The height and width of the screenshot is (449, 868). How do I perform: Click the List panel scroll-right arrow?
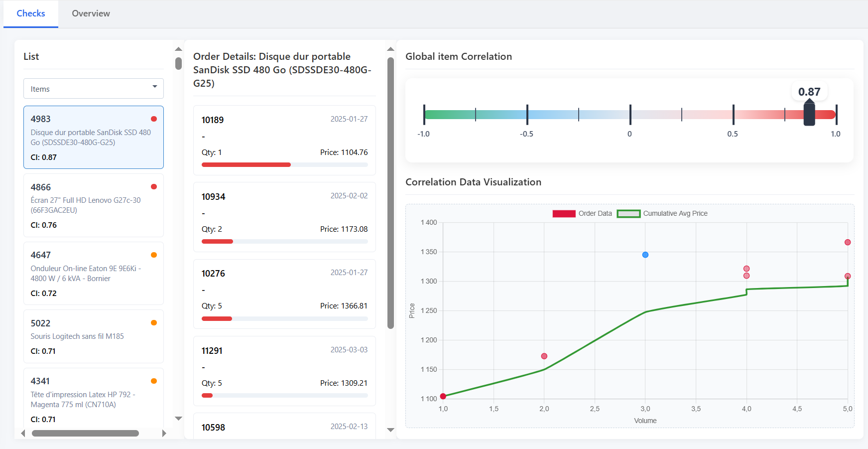[164, 434]
